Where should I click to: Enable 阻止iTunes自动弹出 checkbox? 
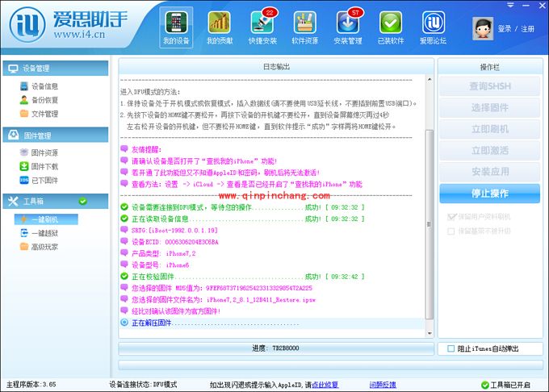click(x=451, y=348)
